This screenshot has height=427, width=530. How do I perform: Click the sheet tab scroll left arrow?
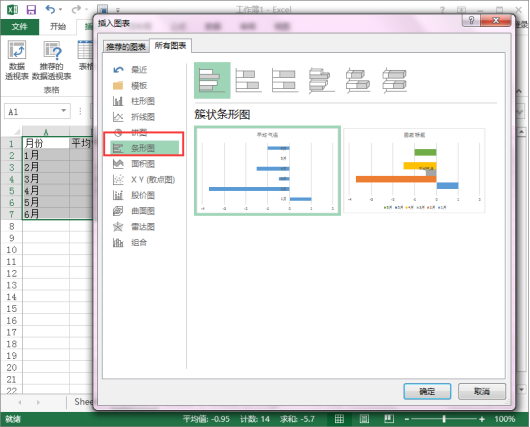pyautogui.click(x=20, y=402)
